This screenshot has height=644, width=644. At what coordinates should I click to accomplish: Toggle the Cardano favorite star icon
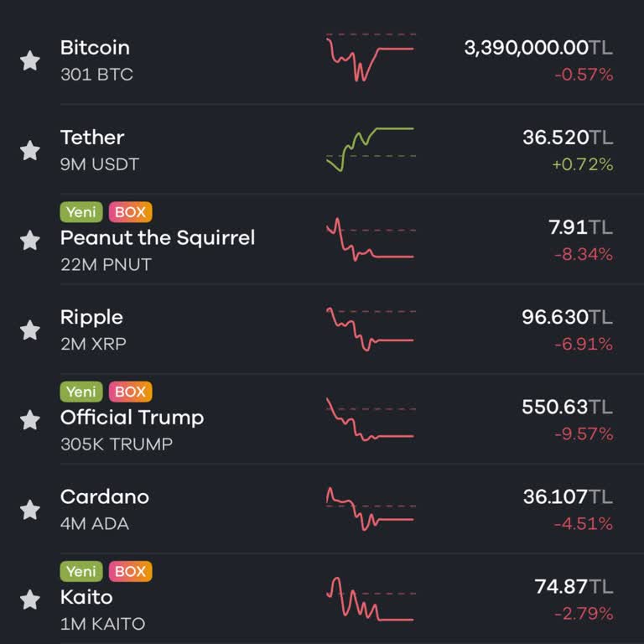tap(30, 510)
